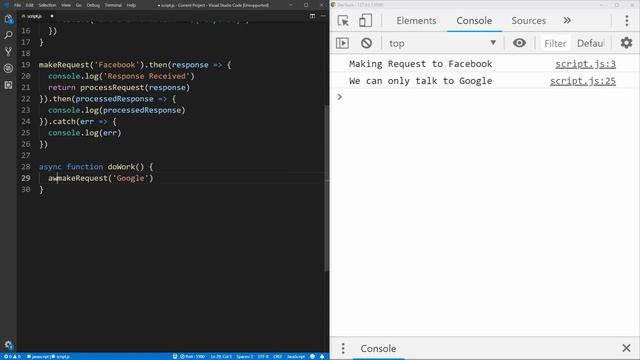Click the 'Making Request to Facebook' console message

pos(420,64)
